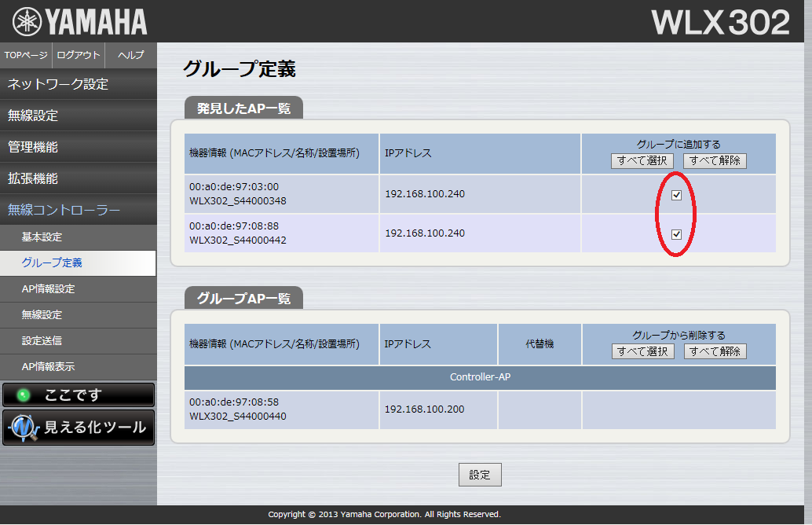Click the 設定 submit button
The height and width of the screenshot is (525, 812).
point(480,475)
